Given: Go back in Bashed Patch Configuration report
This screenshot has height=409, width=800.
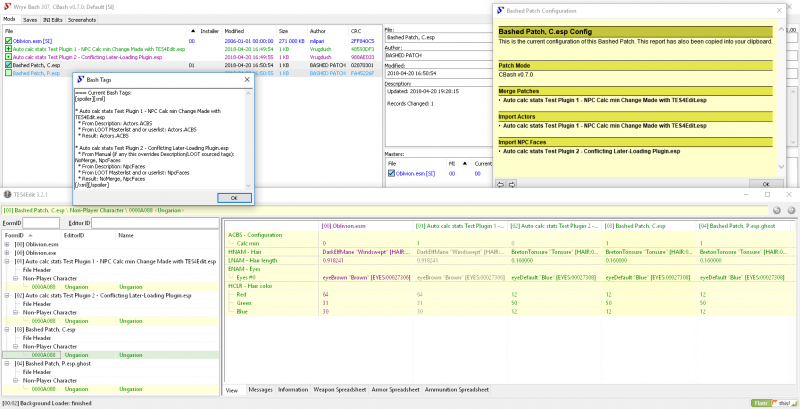Looking at the screenshot, I should (501, 184).
